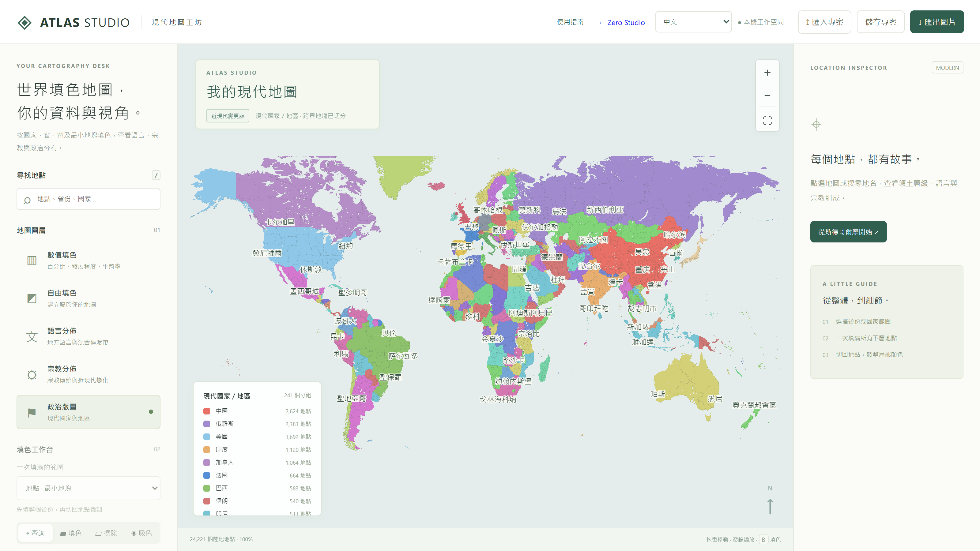Select the 填色 tool
Viewport: 980px width, 551px height.
71,533
